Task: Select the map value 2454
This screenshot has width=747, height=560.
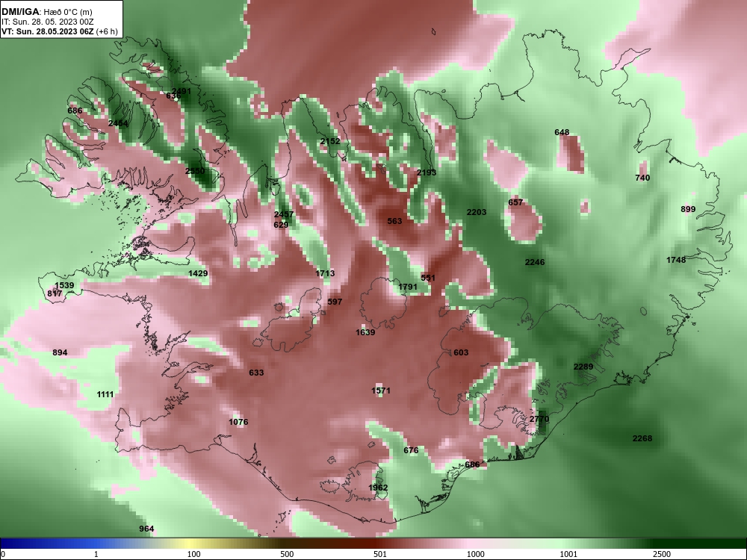Action: point(118,123)
